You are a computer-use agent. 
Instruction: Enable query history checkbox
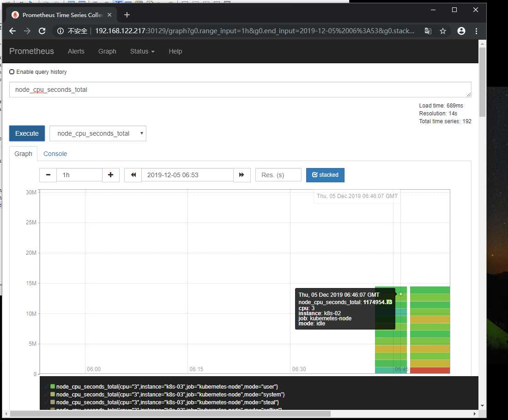[x=12, y=72]
